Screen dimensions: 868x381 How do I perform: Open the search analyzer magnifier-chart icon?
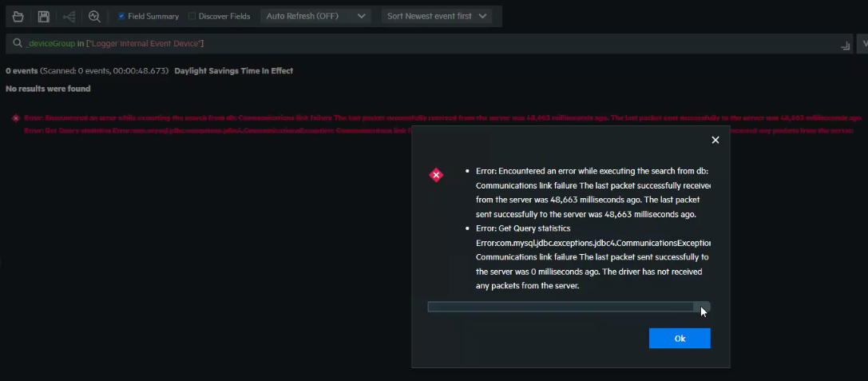pyautogui.click(x=94, y=16)
